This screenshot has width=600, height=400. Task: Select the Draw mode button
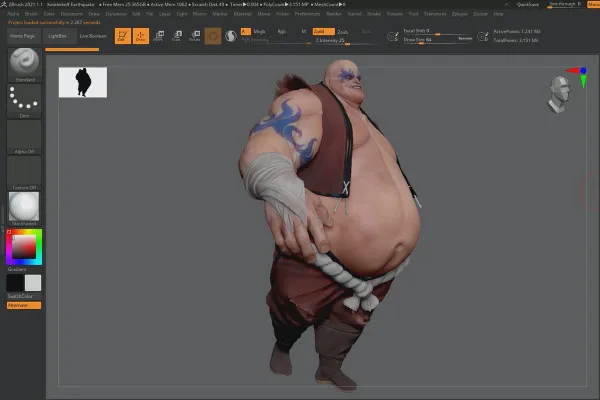coord(140,36)
